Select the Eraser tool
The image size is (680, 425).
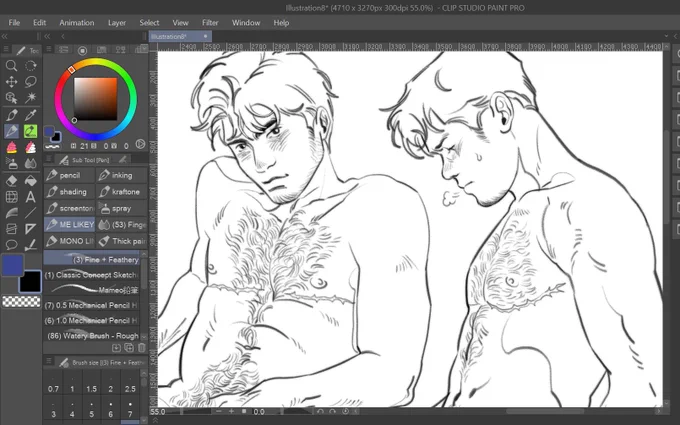tap(11, 180)
